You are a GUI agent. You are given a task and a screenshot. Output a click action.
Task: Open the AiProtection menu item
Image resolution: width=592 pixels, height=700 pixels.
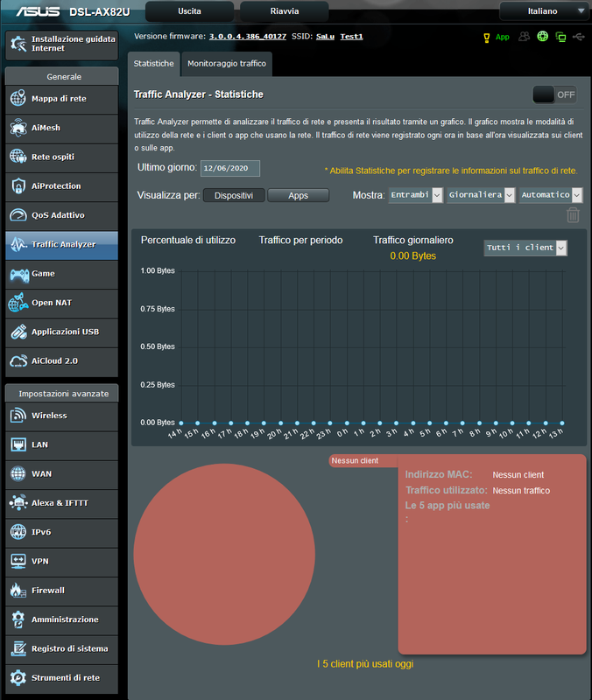[x=61, y=186]
